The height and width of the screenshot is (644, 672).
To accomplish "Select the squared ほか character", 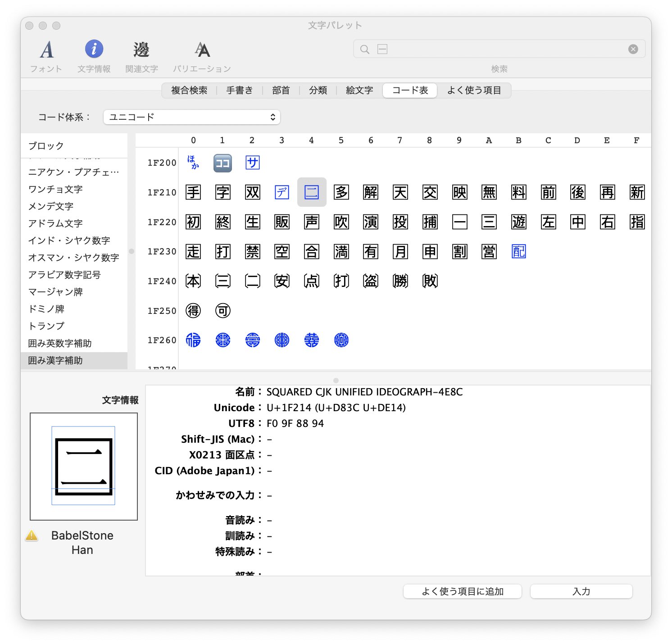I will (193, 163).
